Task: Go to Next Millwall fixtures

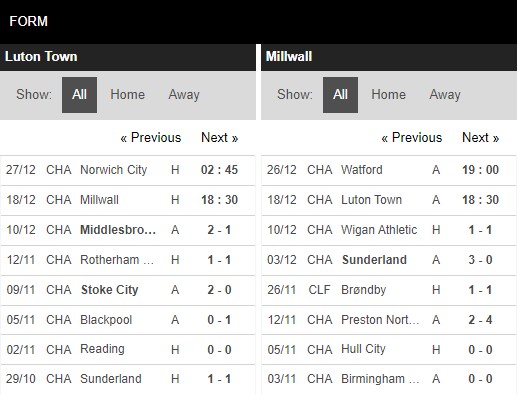Action: tap(481, 138)
